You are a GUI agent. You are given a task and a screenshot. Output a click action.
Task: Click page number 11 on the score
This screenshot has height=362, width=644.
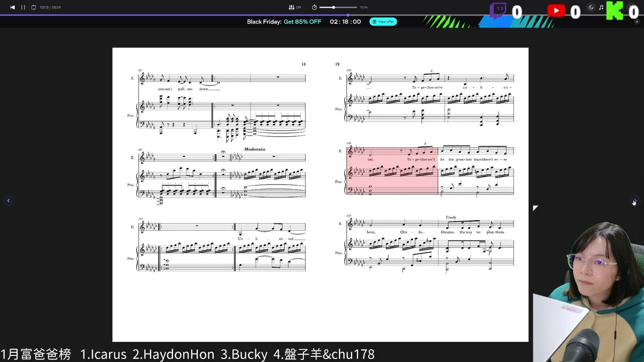(303, 64)
